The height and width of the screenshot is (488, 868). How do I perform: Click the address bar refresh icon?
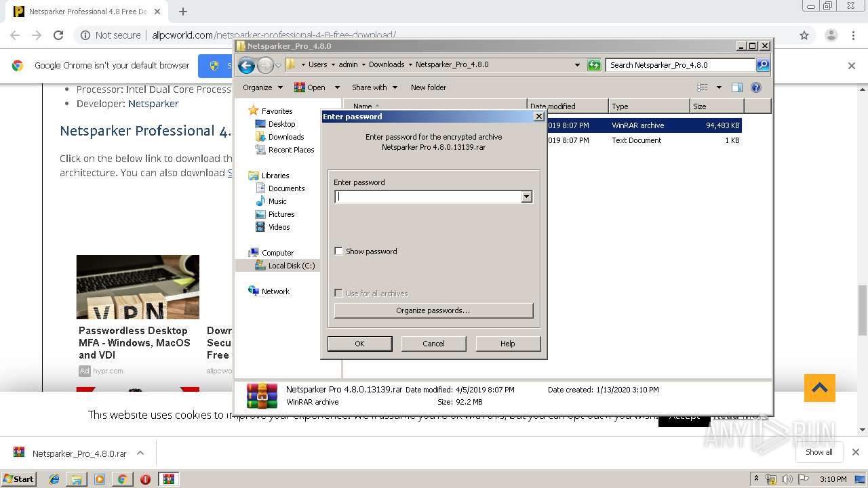coord(594,65)
